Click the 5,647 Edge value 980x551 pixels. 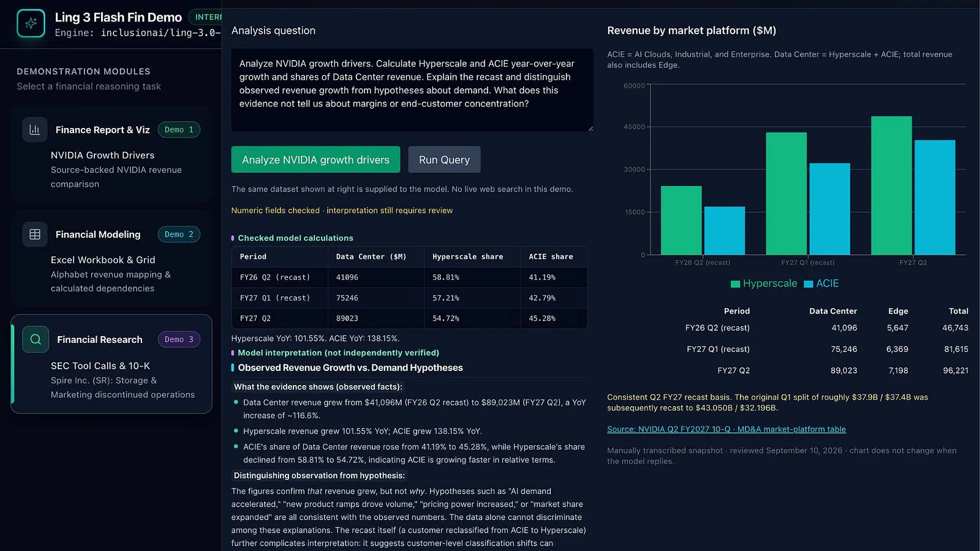click(897, 328)
